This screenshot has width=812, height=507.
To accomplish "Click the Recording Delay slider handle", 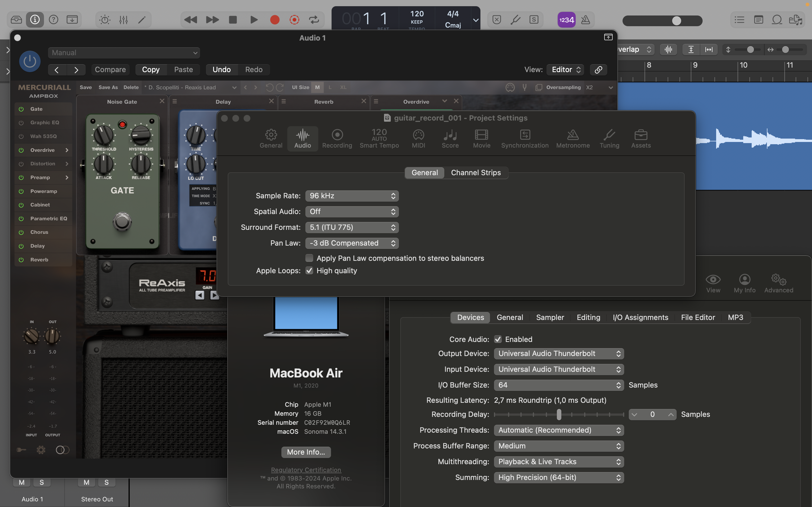I will tap(559, 414).
